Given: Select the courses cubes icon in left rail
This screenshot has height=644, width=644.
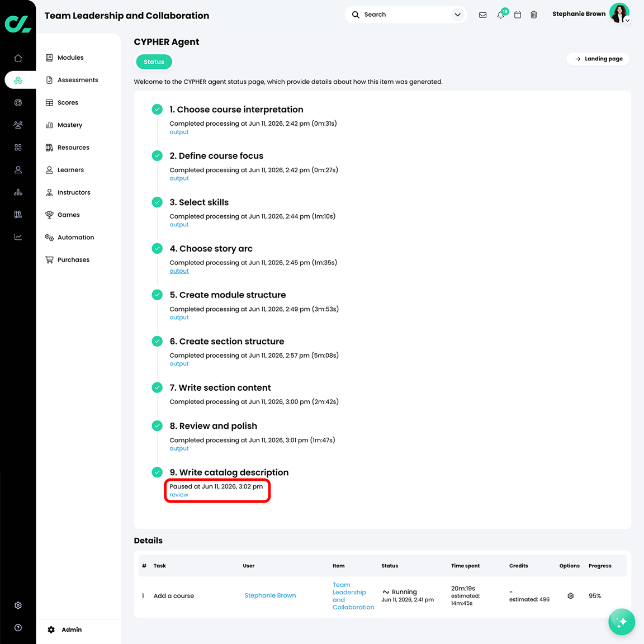Looking at the screenshot, I should point(18,80).
